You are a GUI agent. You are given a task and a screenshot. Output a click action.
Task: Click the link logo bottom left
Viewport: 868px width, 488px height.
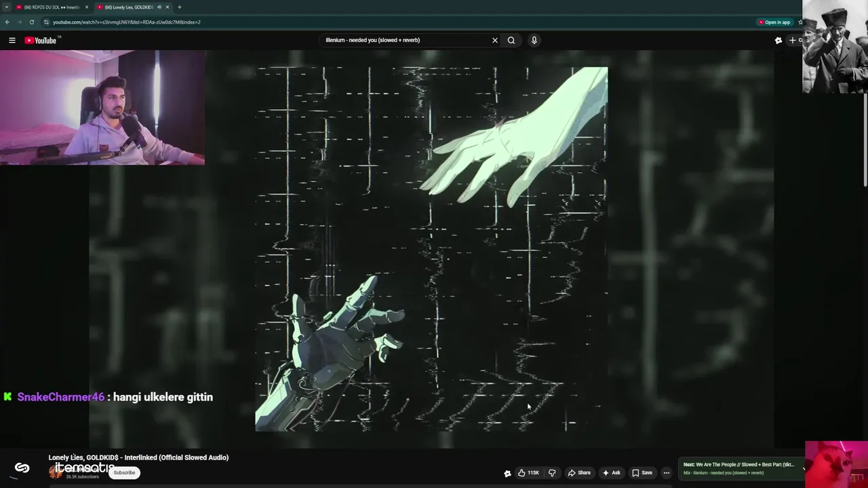pos(22,468)
